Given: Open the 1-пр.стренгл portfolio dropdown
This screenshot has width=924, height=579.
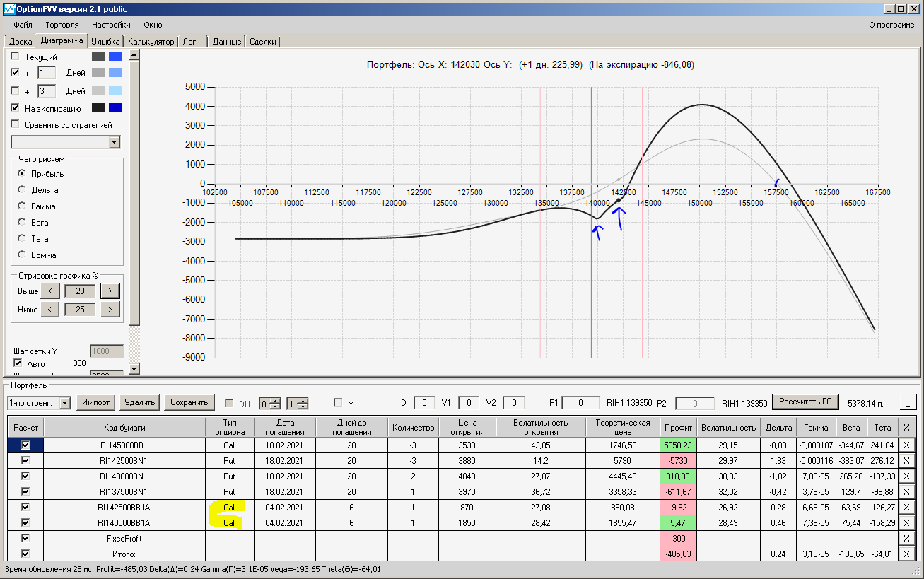Looking at the screenshot, I should pyautogui.click(x=65, y=403).
